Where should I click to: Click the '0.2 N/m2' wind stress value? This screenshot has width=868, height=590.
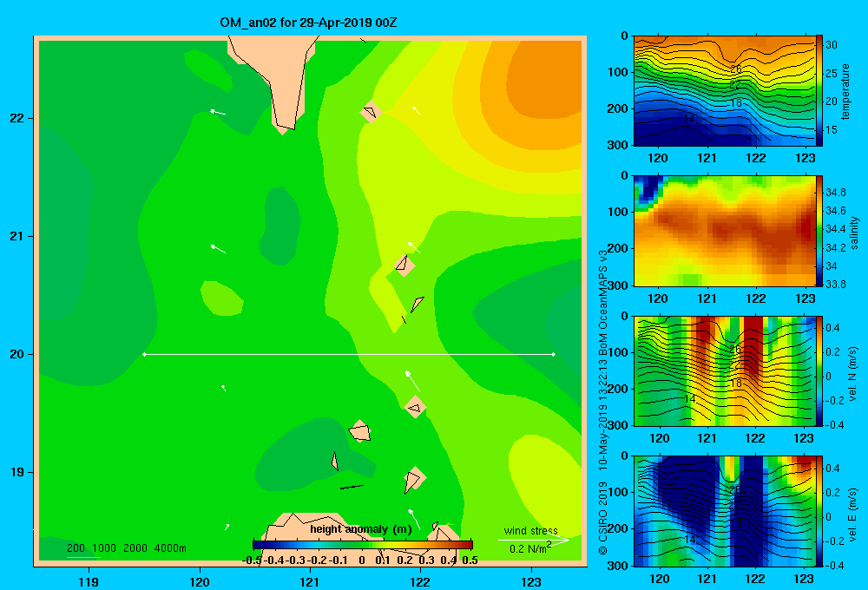pos(529,548)
